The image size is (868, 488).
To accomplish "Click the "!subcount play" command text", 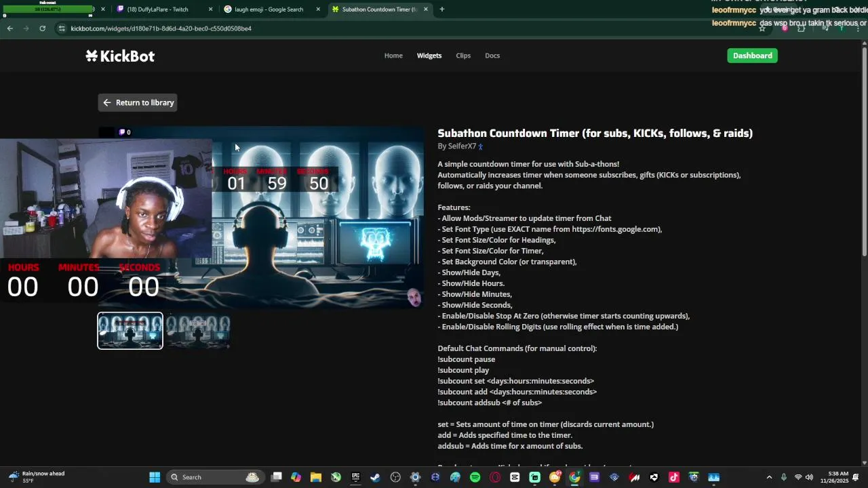I will [x=463, y=370].
